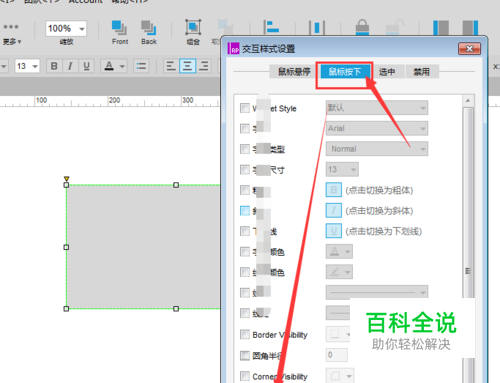Switch to the 鼠标按下 tab
Image resolution: width=500 pixels, height=383 pixels.
(x=345, y=72)
